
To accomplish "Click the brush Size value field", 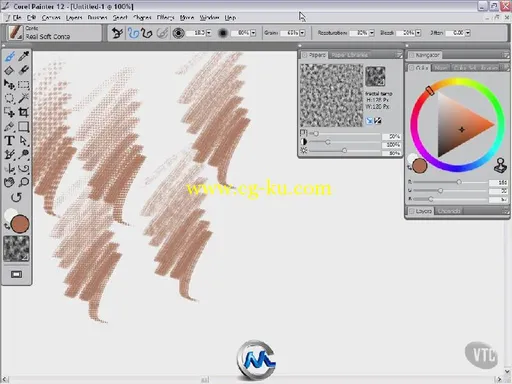I will pos(197,33).
